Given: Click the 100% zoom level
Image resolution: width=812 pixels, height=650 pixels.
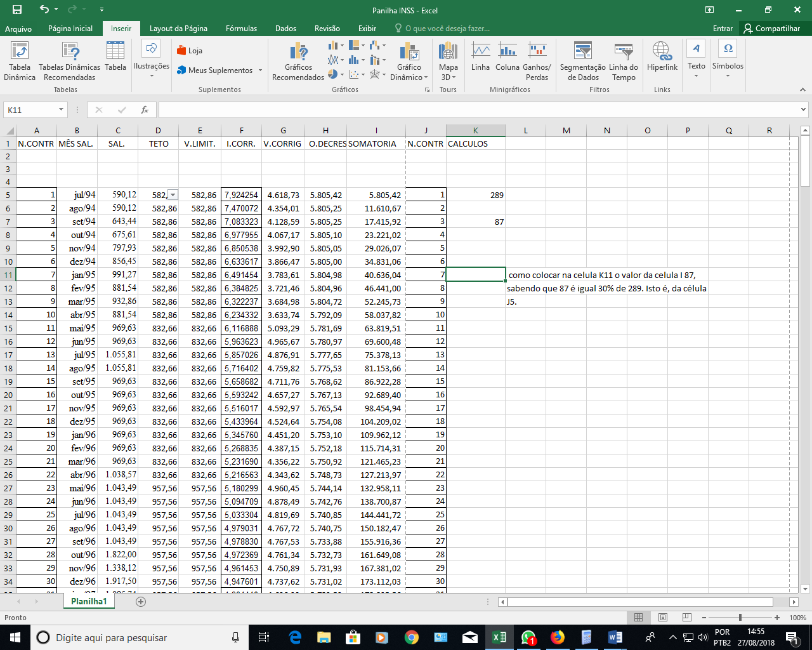Looking at the screenshot, I should tap(797, 617).
